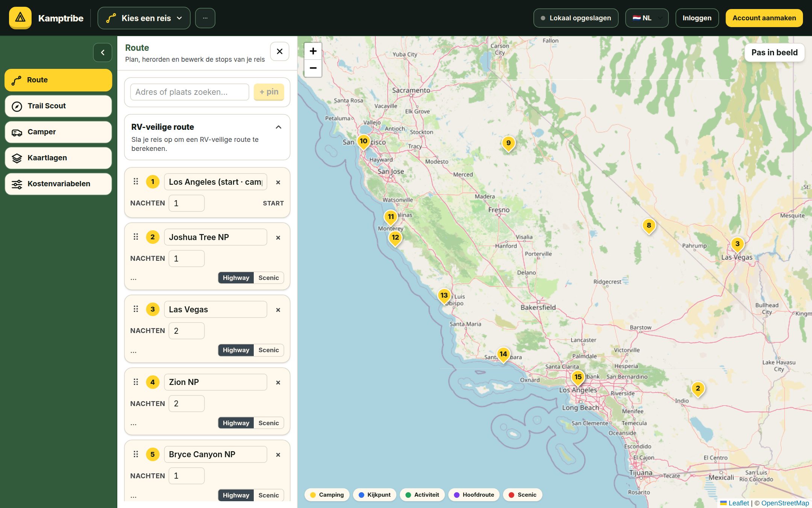The height and width of the screenshot is (508, 812).
Task: Click the nachten field for Zion NP
Action: click(x=186, y=404)
